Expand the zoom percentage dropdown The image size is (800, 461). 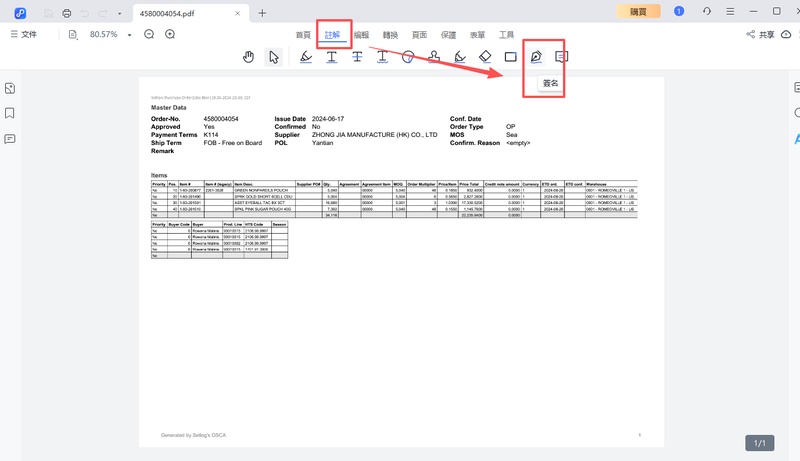tap(129, 35)
